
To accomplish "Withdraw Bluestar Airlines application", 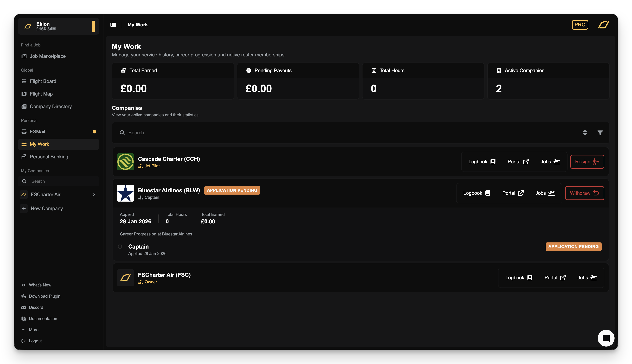I will tap(584, 193).
